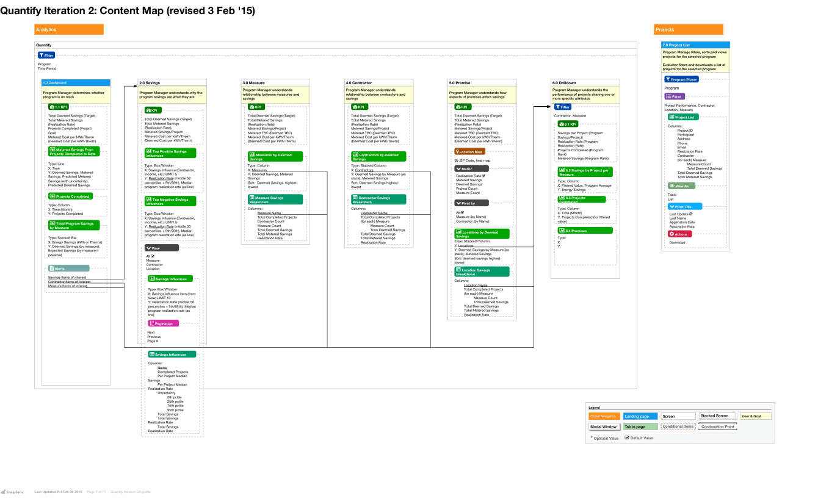The width and height of the screenshot is (818, 504).
Task: Click the 1.1 KPI badge icon on Dashboard
Action: (x=52, y=107)
